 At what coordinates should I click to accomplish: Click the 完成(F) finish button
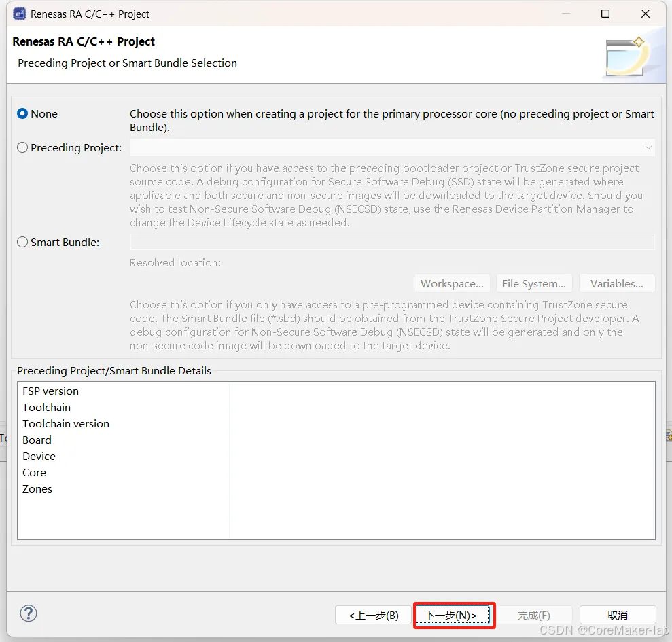[534, 616]
